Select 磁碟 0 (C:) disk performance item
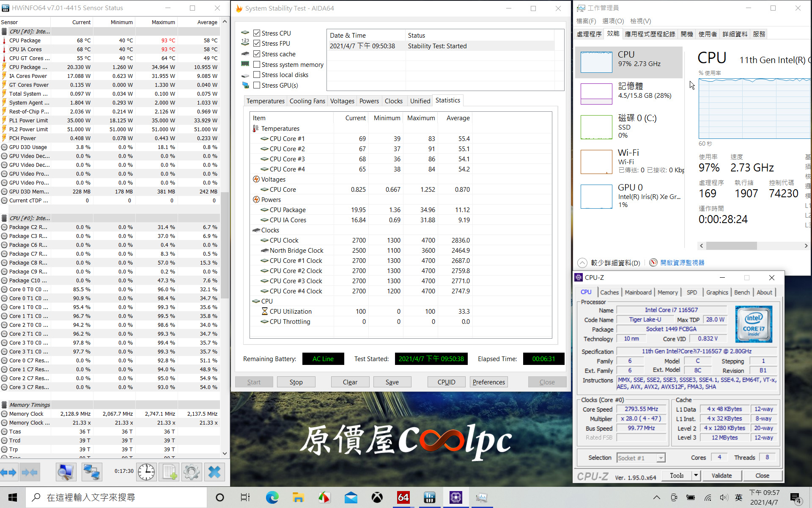This screenshot has width=812, height=508. 629,126
